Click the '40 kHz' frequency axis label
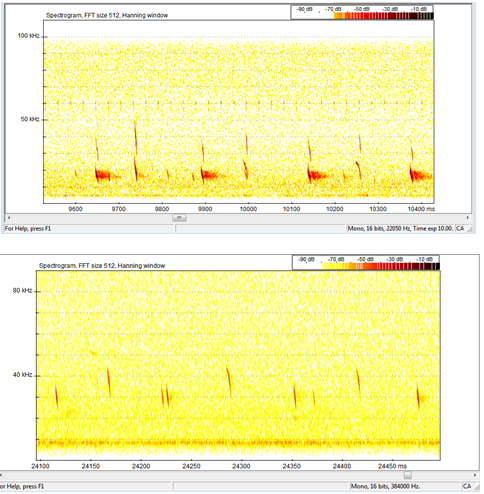 [x=22, y=375]
